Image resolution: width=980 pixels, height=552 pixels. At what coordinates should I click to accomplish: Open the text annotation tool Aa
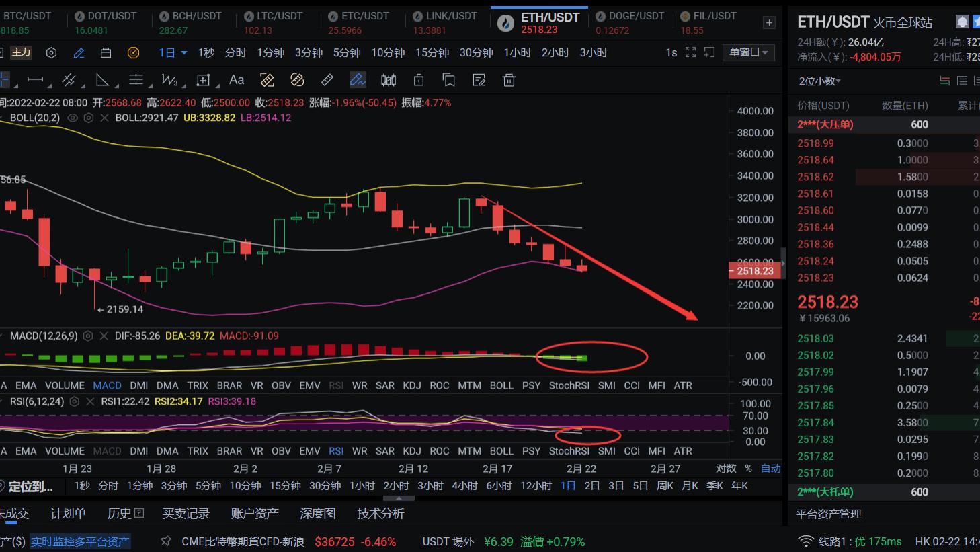[x=236, y=79]
